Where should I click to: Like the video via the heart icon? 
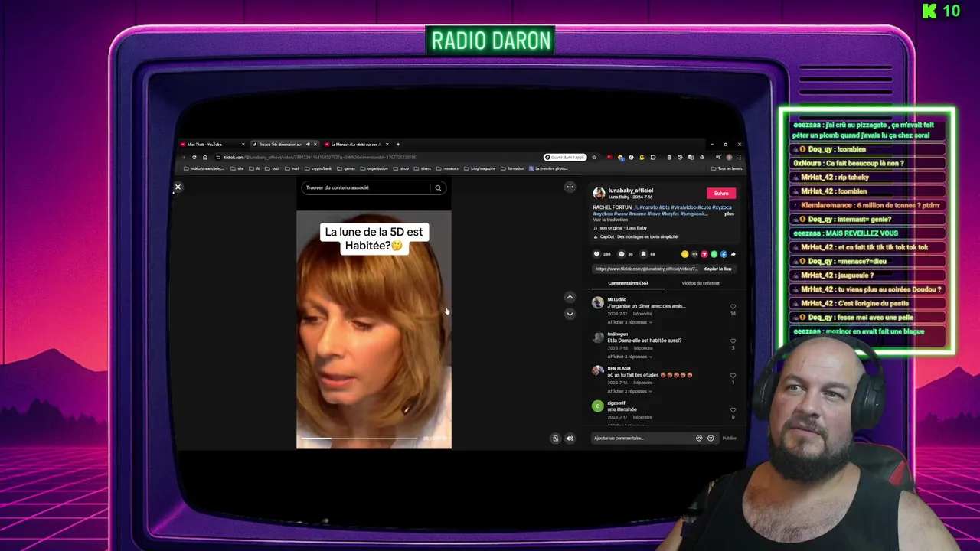597,254
